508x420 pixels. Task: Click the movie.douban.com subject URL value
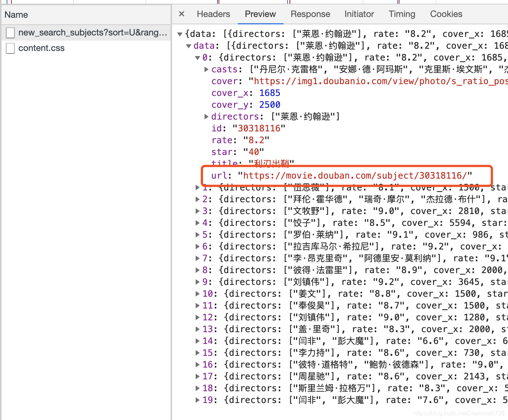coord(355,176)
